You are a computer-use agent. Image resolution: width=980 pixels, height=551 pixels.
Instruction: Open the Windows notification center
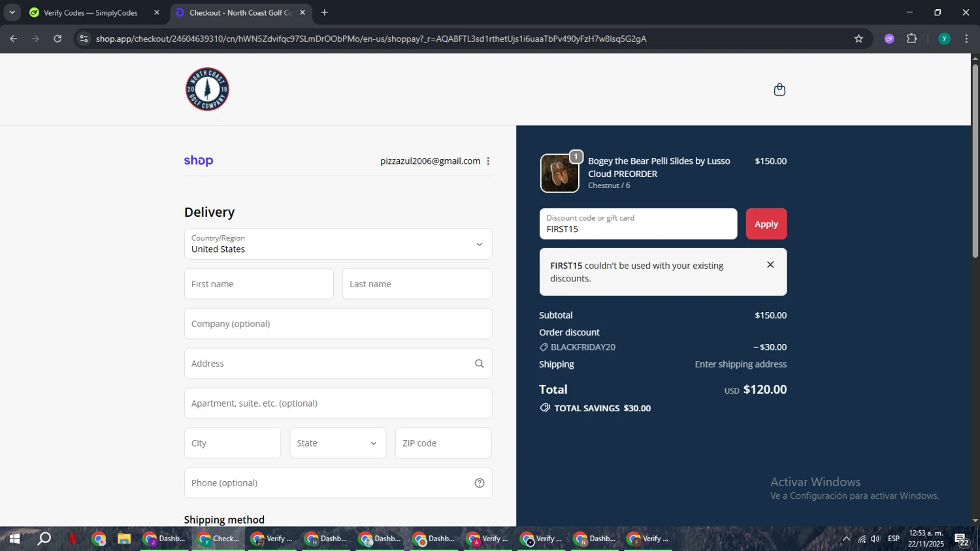tap(962, 539)
